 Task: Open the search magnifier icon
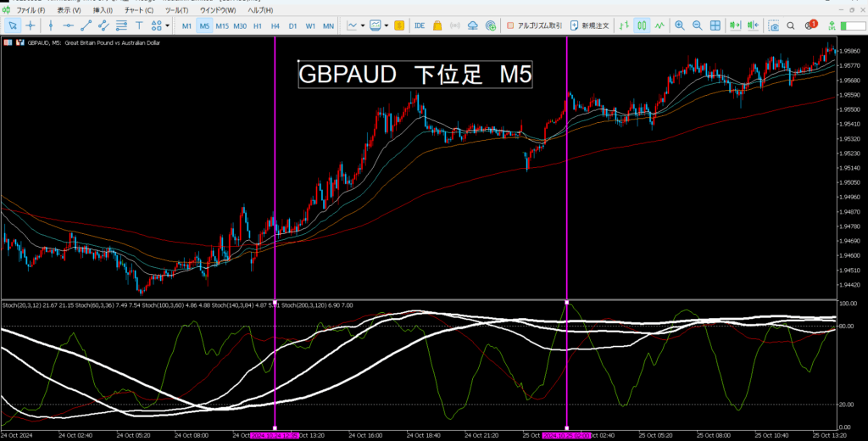click(791, 25)
